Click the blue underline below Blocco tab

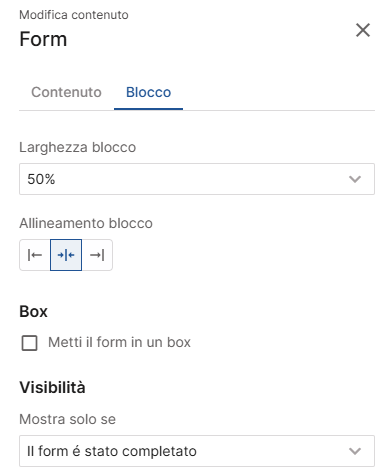148,109
